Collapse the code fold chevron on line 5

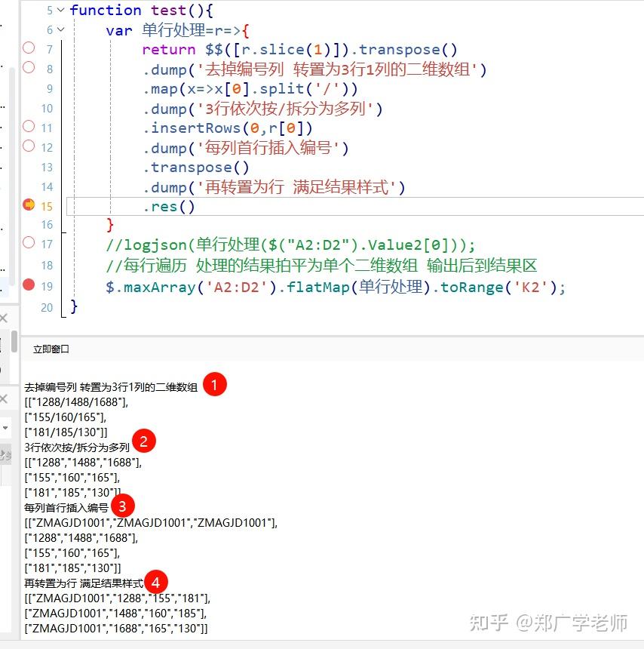coord(60,11)
